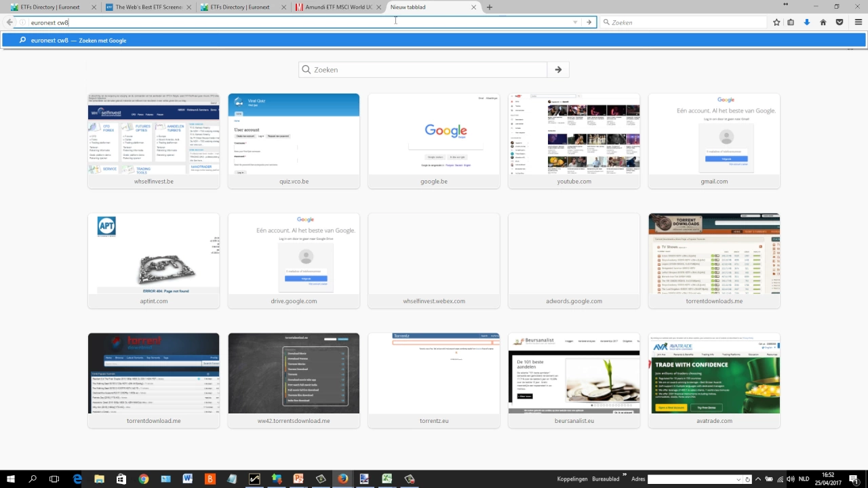Open the youtube.com tile

(574, 141)
